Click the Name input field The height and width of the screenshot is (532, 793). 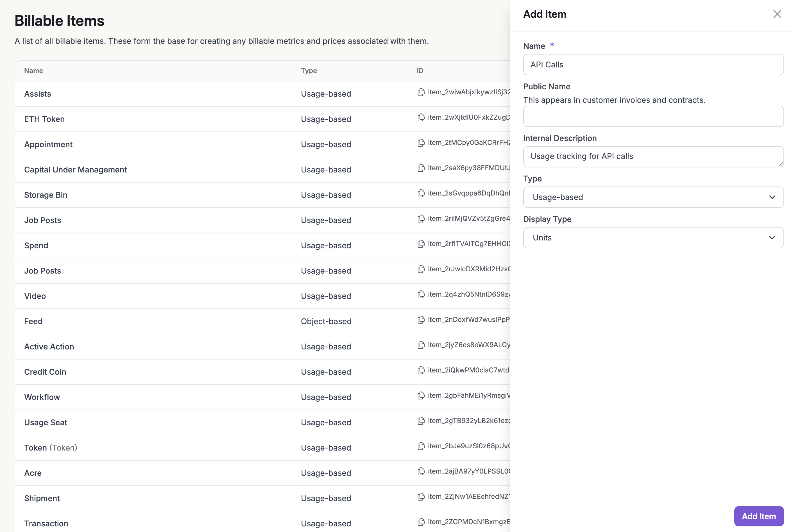click(653, 65)
